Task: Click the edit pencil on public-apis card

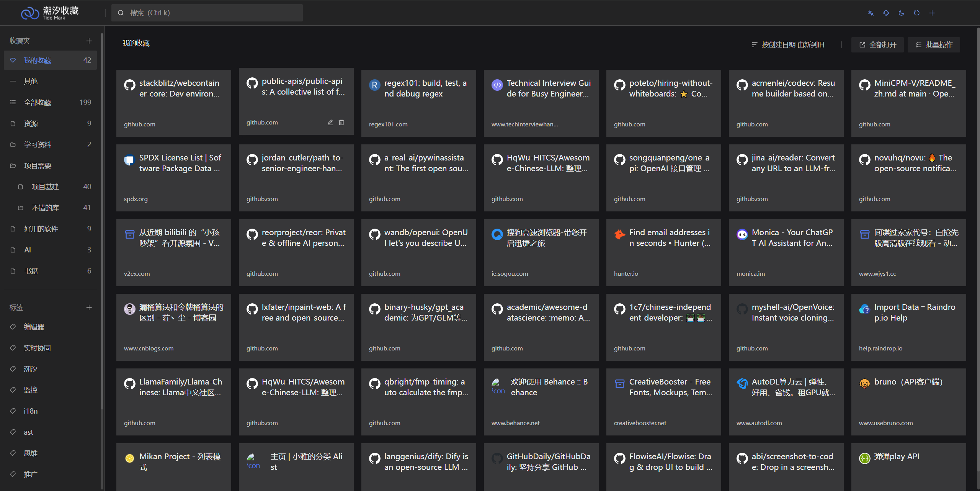Action: click(330, 123)
